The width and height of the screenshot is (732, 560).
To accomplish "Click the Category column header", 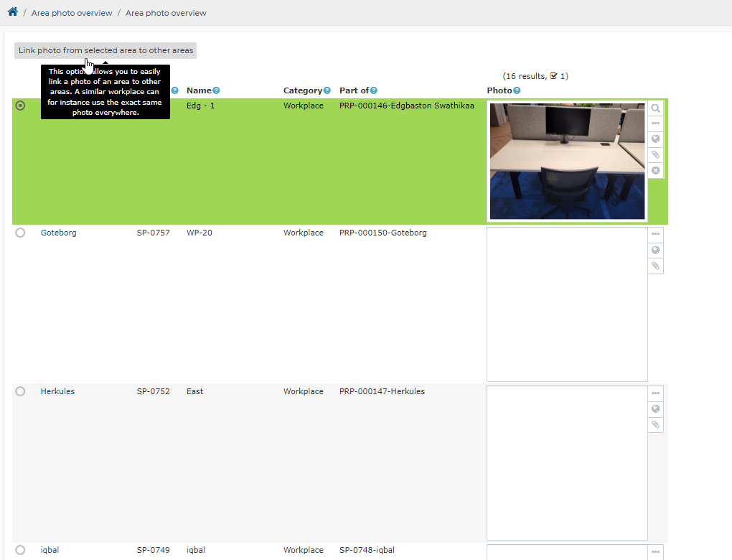I will click(303, 90).
